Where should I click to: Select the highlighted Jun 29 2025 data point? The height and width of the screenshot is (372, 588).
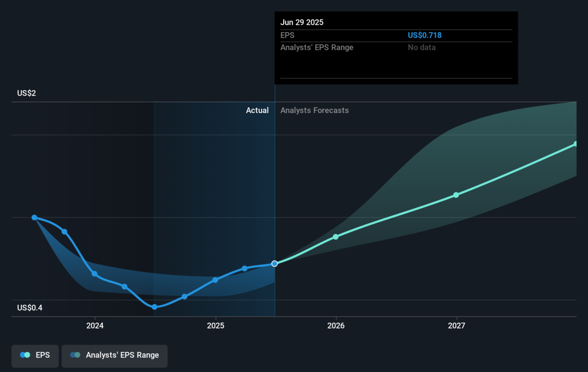tap(274, 263)
